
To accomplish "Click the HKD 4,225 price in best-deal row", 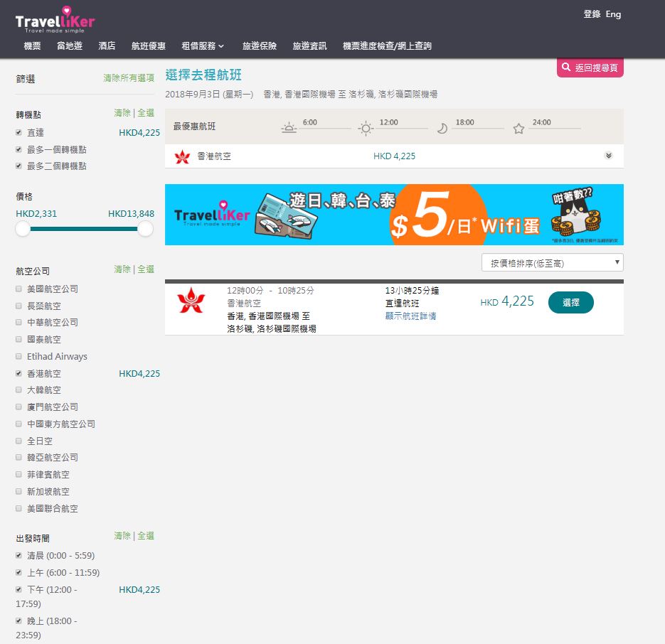I will click(x=395, y=156).
